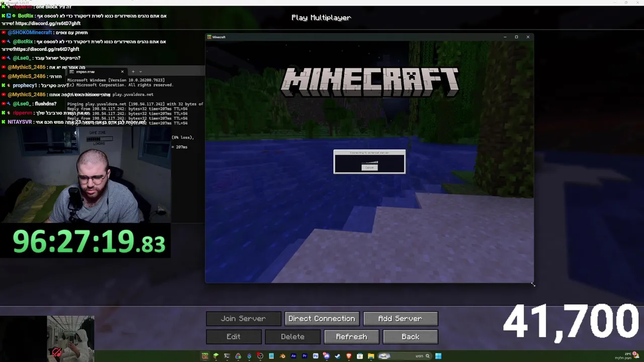The image size is (644, 362).
Task: Launch Premiere Pro from the taskbar
Action: [x=304, y=356]
